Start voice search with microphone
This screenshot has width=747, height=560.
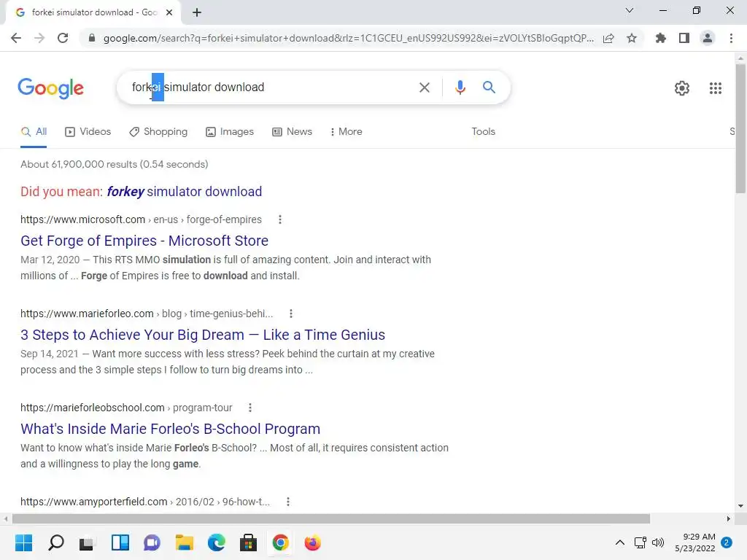460,87
